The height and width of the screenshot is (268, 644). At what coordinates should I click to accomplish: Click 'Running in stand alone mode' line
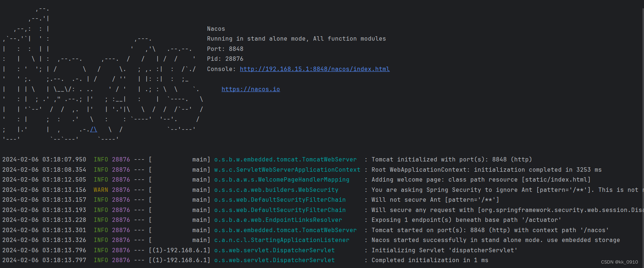(x=296, y=39)
